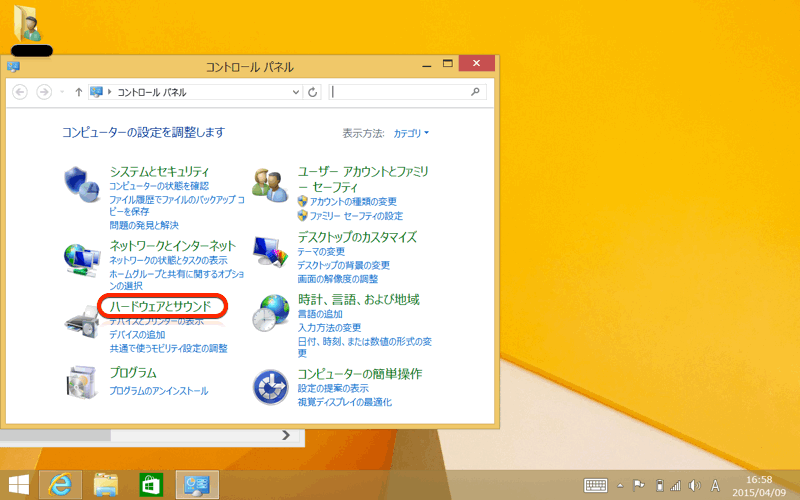Click the Control Panel search box
The image size is (800, 500).
tap(400, 92)
